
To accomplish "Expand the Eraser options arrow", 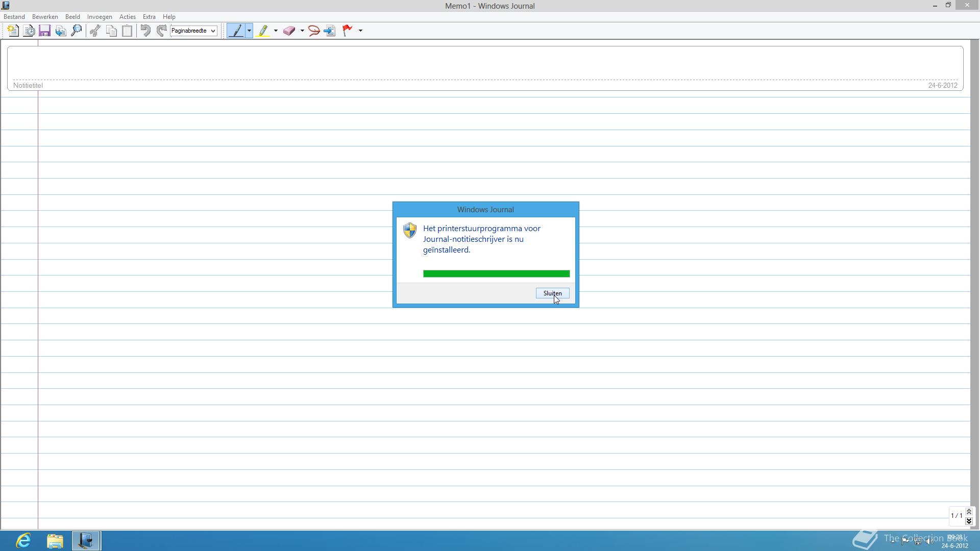I will 302,31.
